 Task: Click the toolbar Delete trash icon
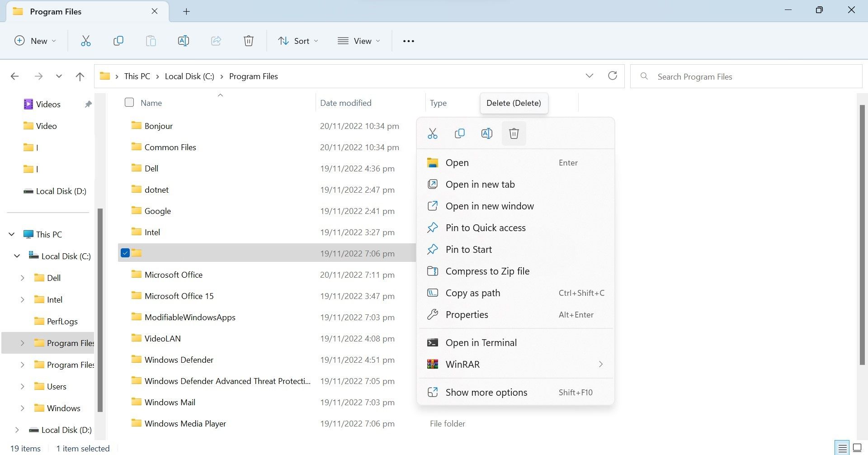248,41
